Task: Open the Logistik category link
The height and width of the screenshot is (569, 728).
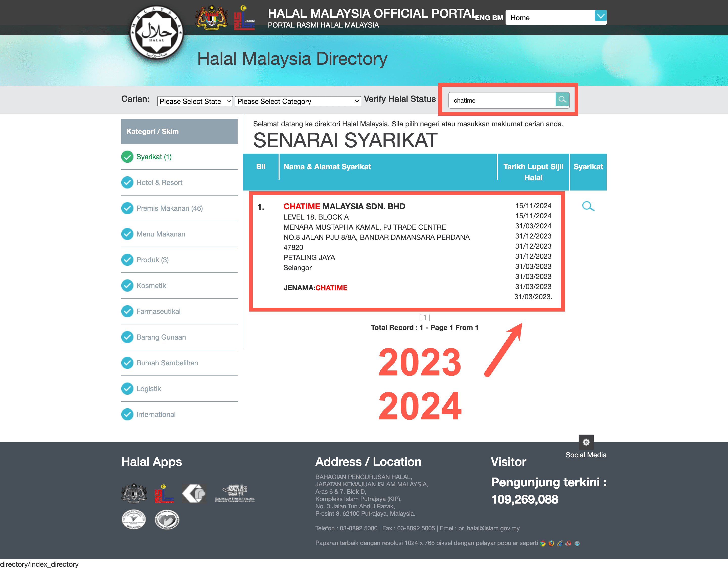Action: pyautogui.click(x=149, y=389)
